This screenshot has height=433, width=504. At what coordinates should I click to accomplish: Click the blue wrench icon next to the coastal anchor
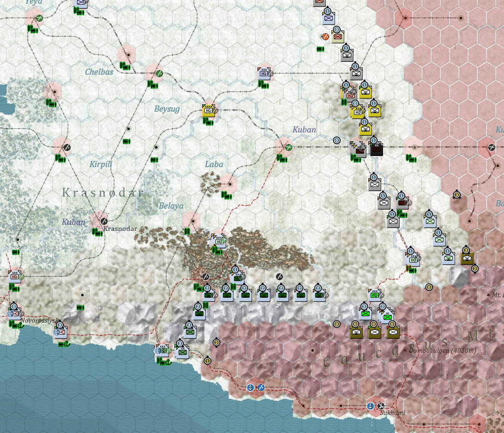(261, 388)
